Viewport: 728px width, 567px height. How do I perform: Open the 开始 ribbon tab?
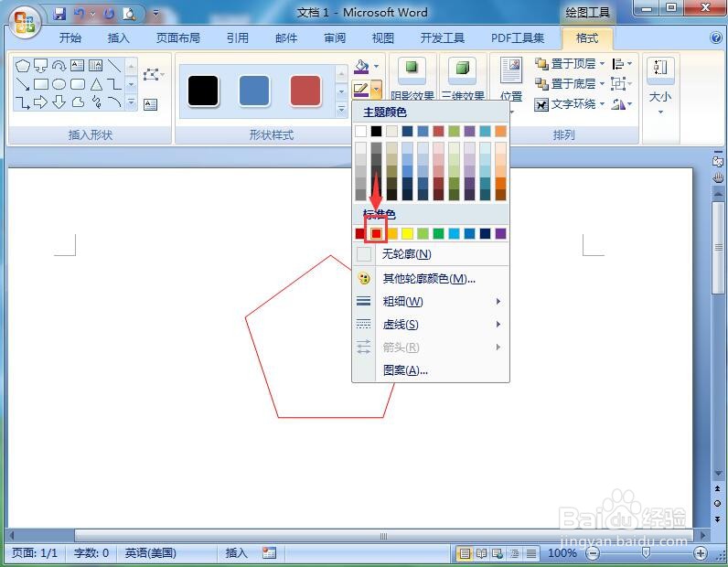tap(70, 38)
